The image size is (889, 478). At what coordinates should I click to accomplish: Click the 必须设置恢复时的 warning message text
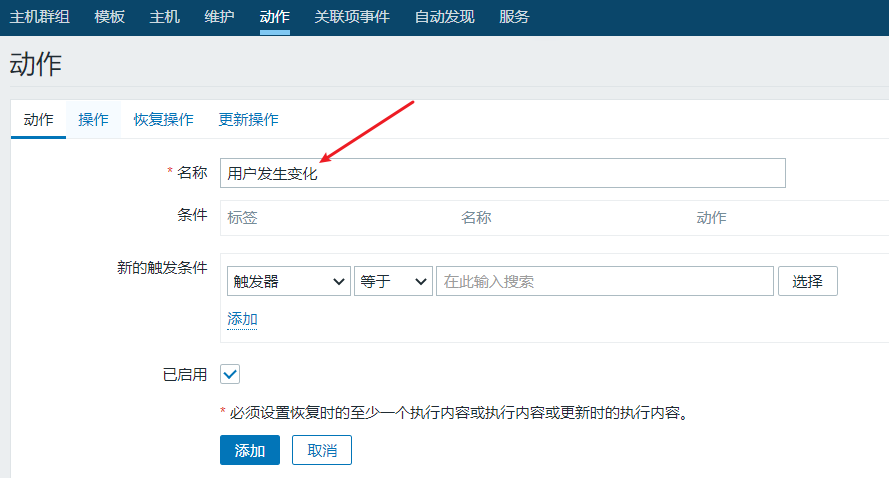point(454,413)
